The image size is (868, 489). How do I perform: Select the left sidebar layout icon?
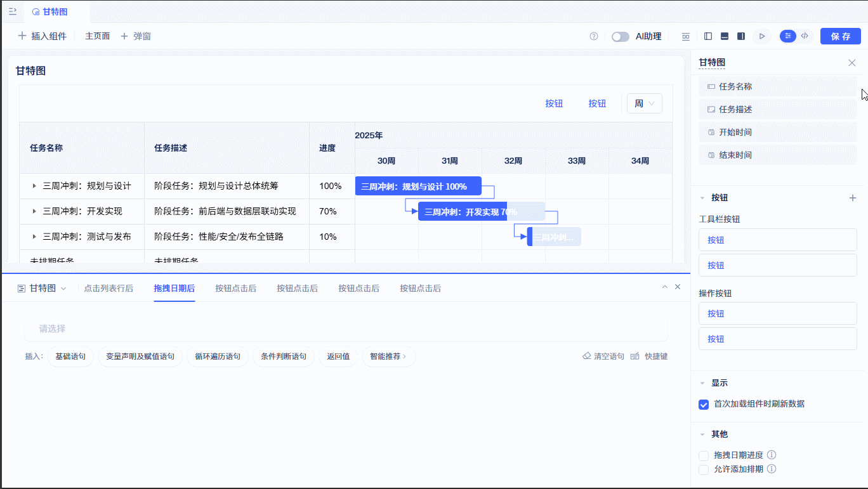pos(708,36)
